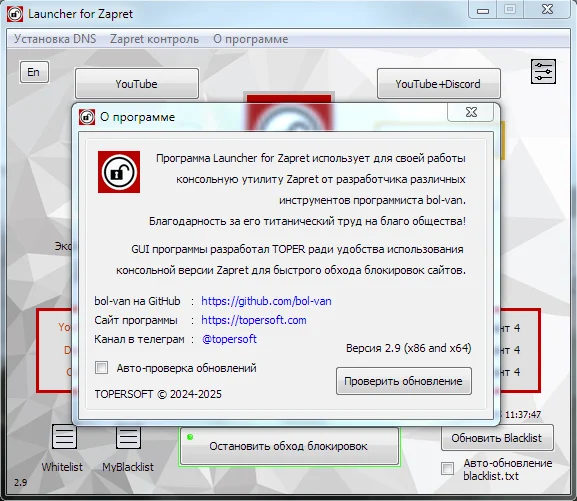Open the Установка DNS menu
This screenshot has width=577, height=501.
[55, 39]
